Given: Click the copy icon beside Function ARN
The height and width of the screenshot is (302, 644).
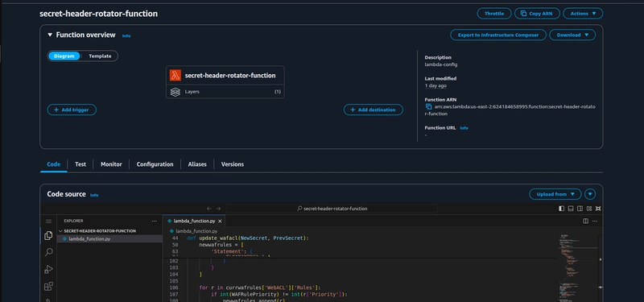Looking at the screenshot, I should tap(429, 107).
